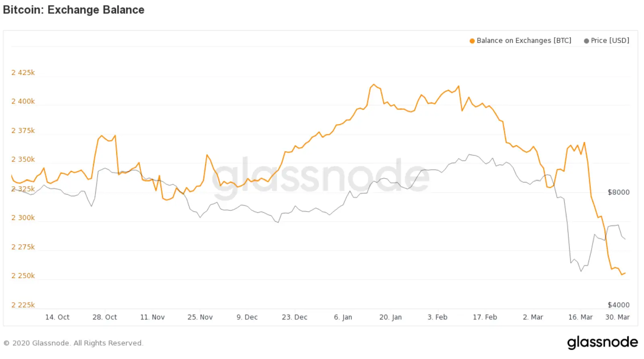The height and width of the screenshot is (359, 644).
Task: Toggle the Price [USD] series label
Action: tap(610, 41)
